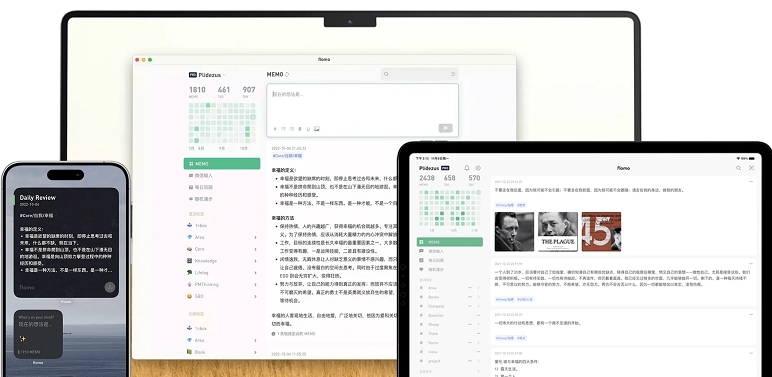Open THE PLAGUE book cover image on iPad

[557, 231]
